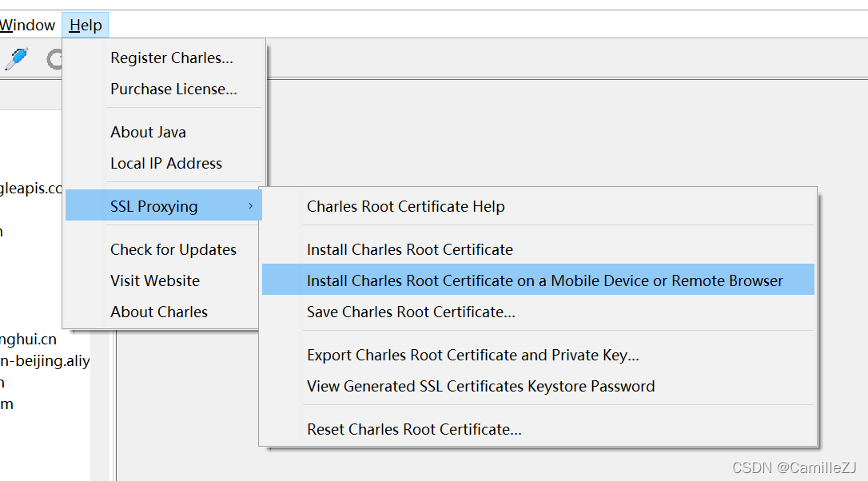Viewport: 868px width, 481px height.
Task: Open the Help menu
Action: click(x=86, y=26)
